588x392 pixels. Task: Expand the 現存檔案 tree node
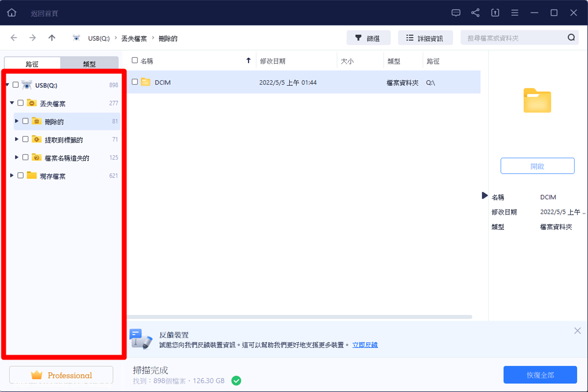pyautogui.click(x=12, y=175)
